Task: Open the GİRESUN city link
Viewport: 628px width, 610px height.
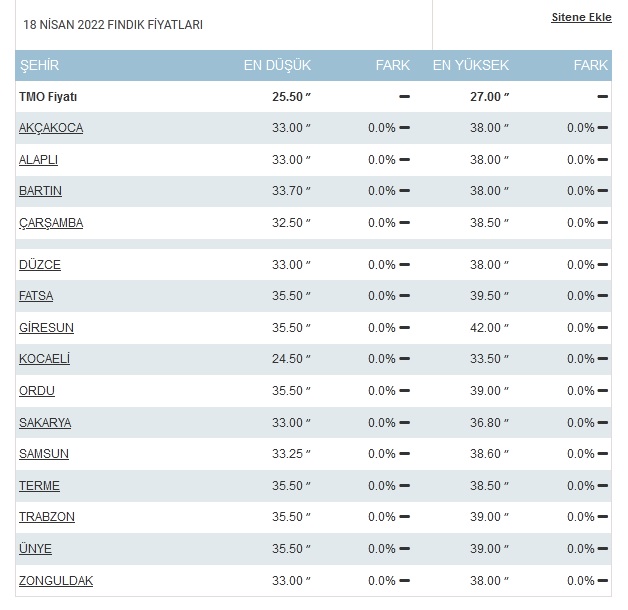Action: (46, 328)
